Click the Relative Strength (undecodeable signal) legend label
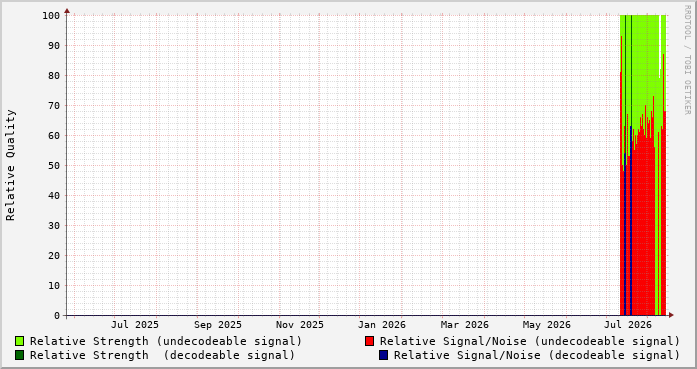697x369 pixels. tap(166, 341)
